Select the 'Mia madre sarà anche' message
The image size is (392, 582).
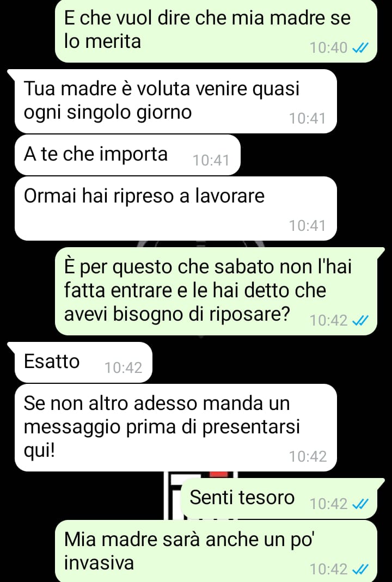click(216, 551)
